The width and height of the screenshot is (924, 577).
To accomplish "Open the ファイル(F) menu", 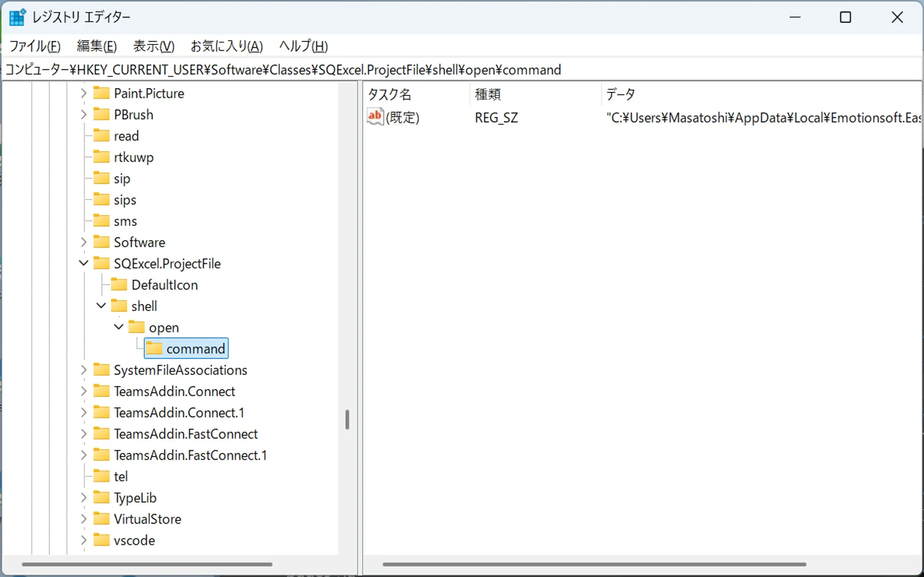I will (35, 46).
